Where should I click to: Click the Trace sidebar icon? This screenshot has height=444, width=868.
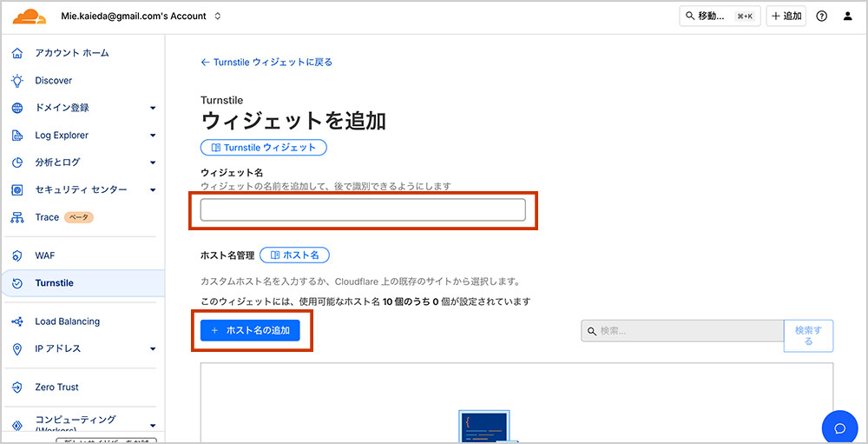point(16,217)
